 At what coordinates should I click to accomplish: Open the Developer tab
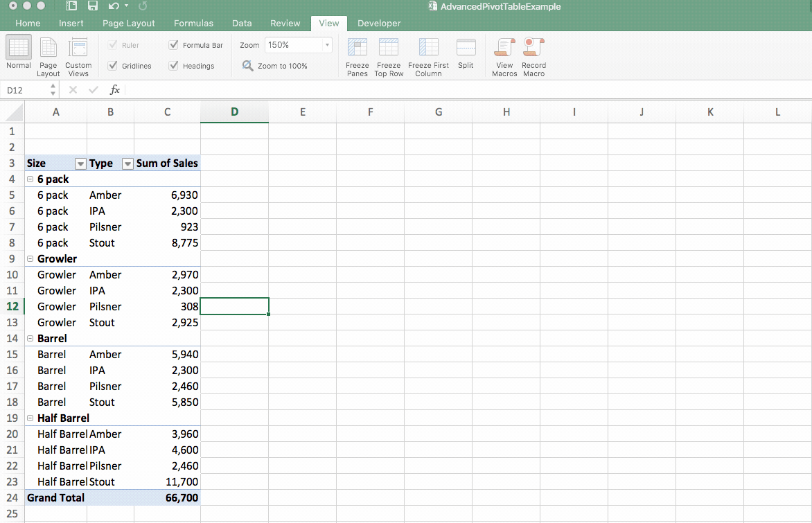379,23
